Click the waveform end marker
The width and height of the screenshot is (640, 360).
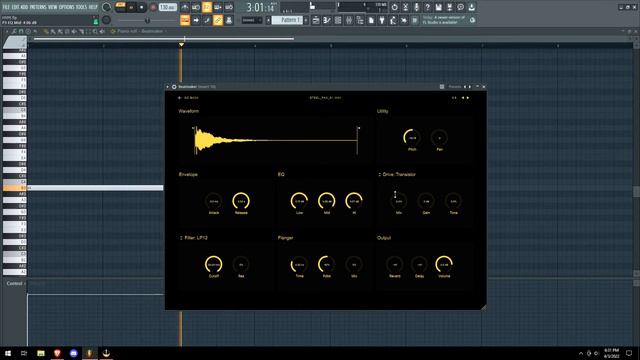pos(358,140)
